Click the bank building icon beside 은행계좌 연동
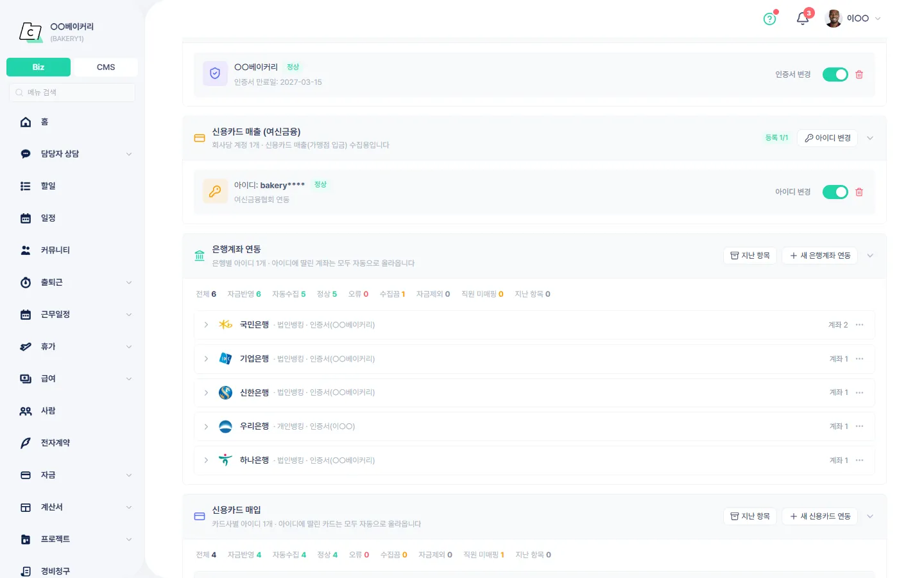The height and width of the screenshot is (578, 924). pos(200,256)
